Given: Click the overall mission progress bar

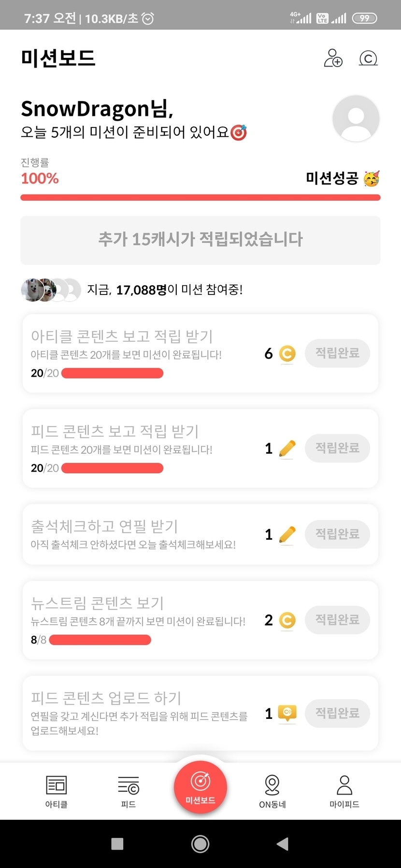Looking at the screenshot, I should (x=200, y=197).
